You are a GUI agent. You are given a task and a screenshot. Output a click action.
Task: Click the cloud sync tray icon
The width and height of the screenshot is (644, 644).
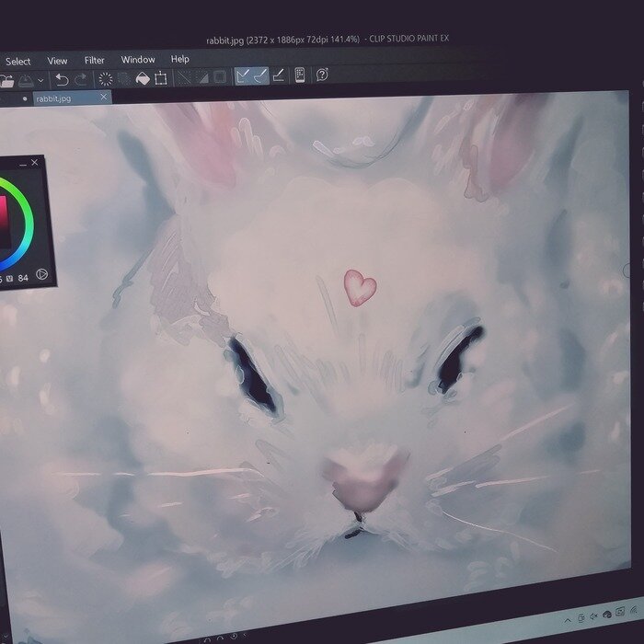tap(607, 615)
